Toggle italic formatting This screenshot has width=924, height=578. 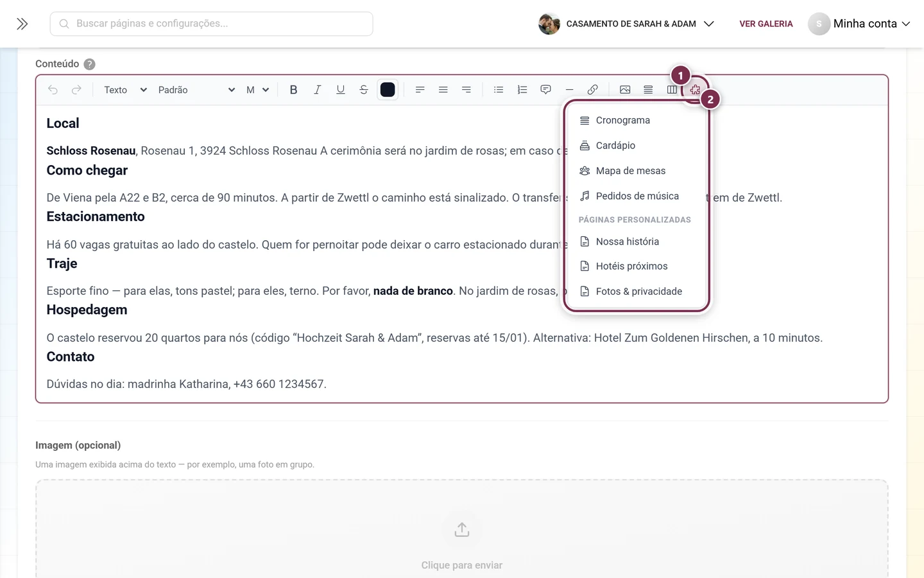(317, 90)
